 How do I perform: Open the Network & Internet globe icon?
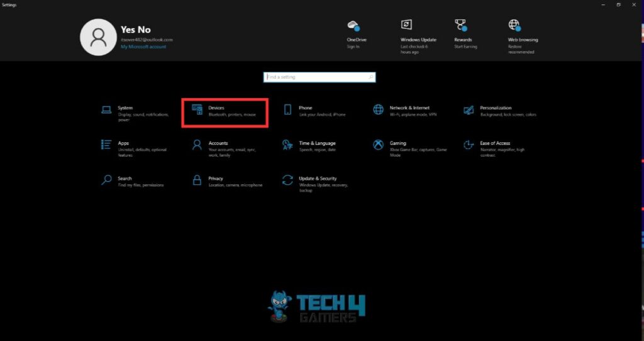(x=378, y=109)
